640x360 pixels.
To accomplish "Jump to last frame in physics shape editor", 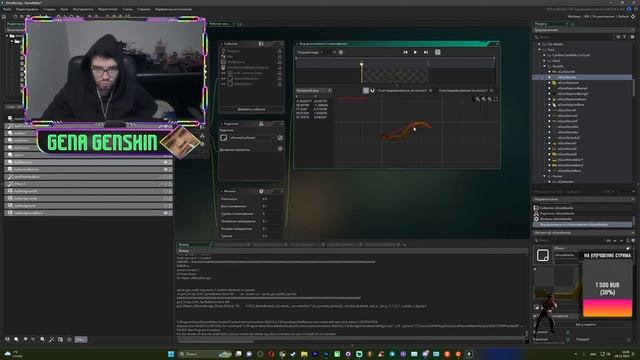I will [x=426, y=52].
